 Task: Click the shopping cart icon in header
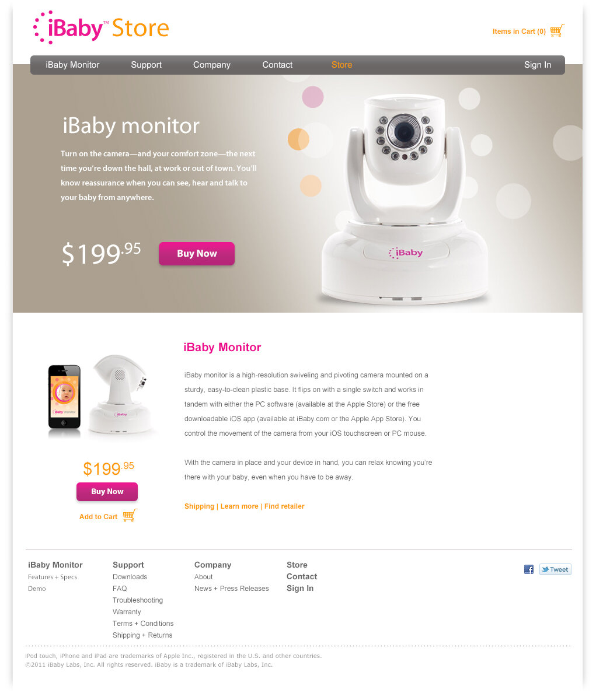557,31
